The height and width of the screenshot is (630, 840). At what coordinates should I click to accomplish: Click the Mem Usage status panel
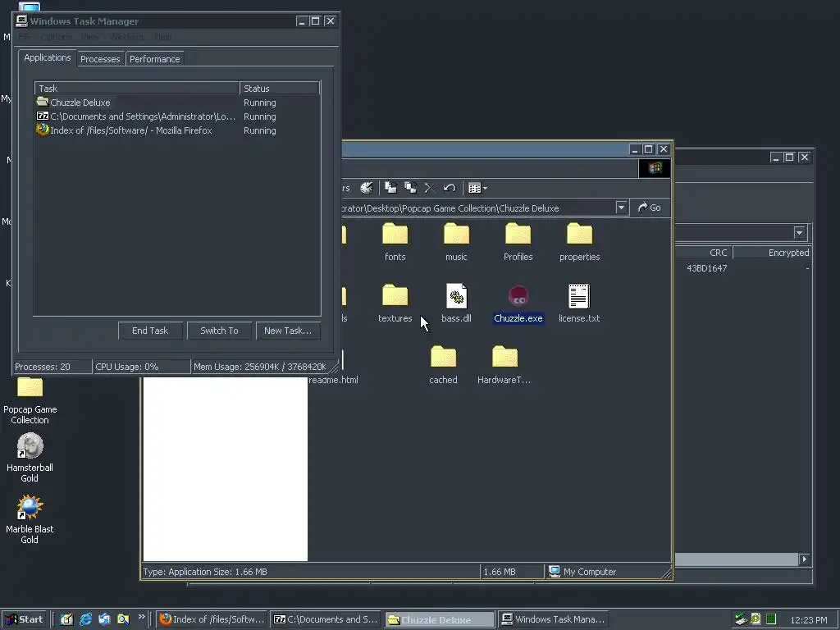pos(260,367)
